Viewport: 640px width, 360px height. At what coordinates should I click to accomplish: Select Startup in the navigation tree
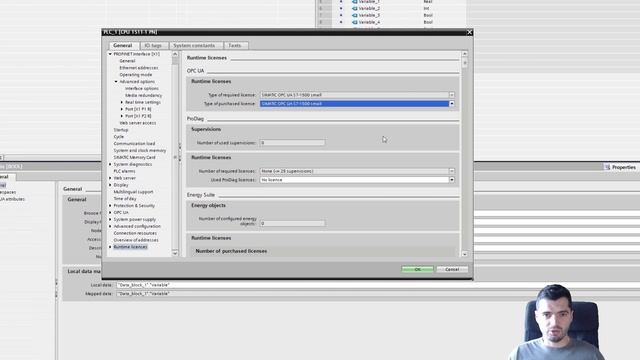click(x=121, y=130)
